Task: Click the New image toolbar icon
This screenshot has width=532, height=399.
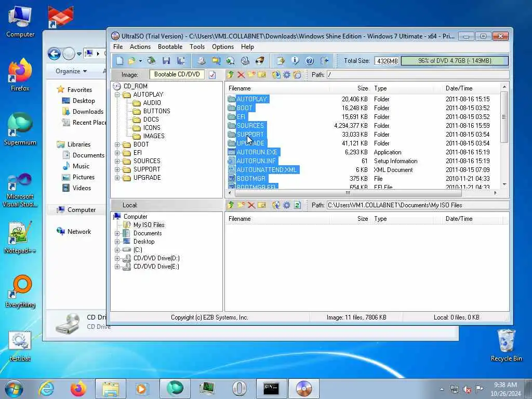Action: (x=120, y=61)
